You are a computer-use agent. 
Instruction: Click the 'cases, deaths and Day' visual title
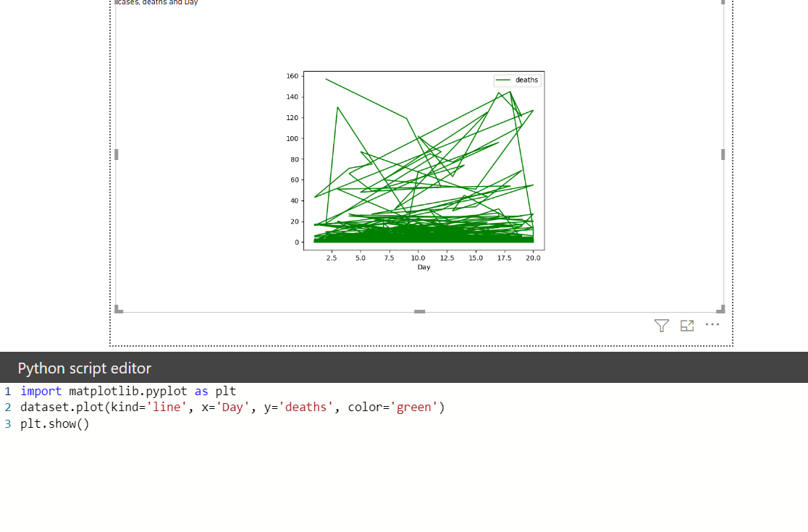pyautogui.click(x=157, y=3)
